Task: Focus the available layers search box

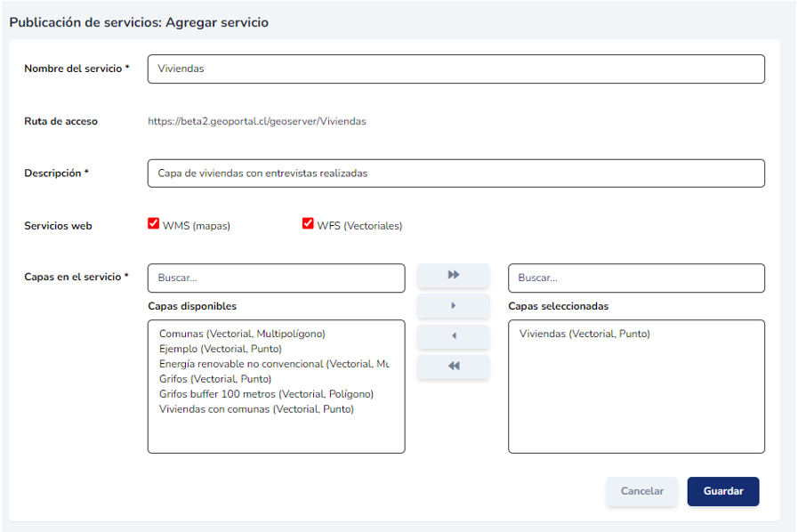Action: (x=276, y=278)
